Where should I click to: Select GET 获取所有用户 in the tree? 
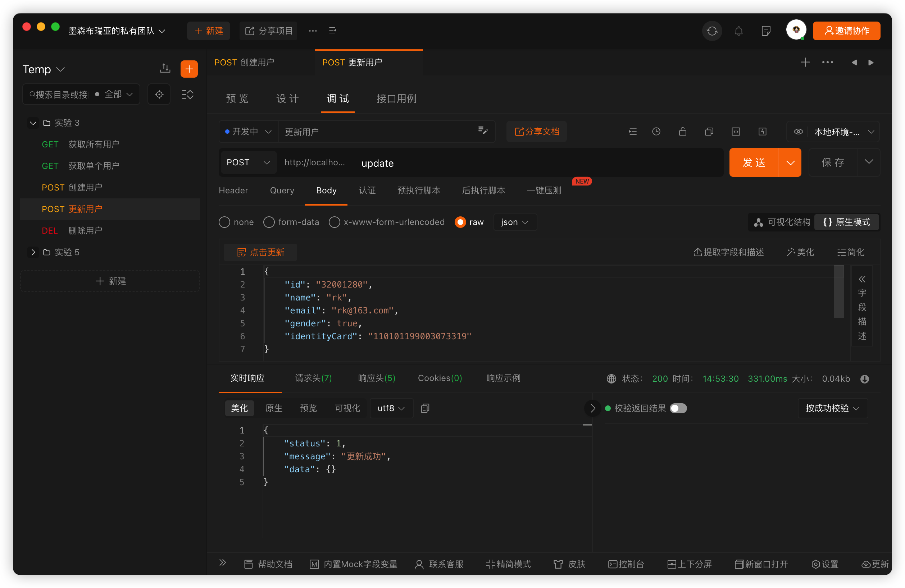tap(110, 145)
